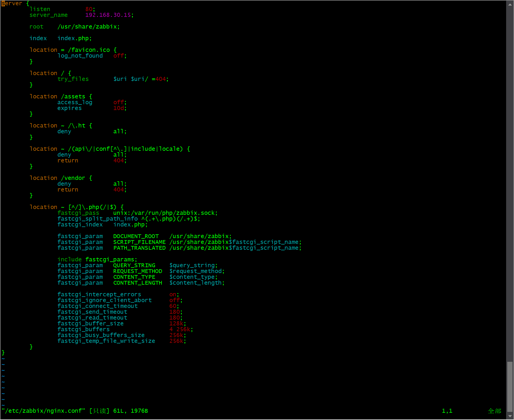The image size is (514, 420).
Task: Click the 'CONTENT_LENGTH' parameter name
Action: point(138,283)
